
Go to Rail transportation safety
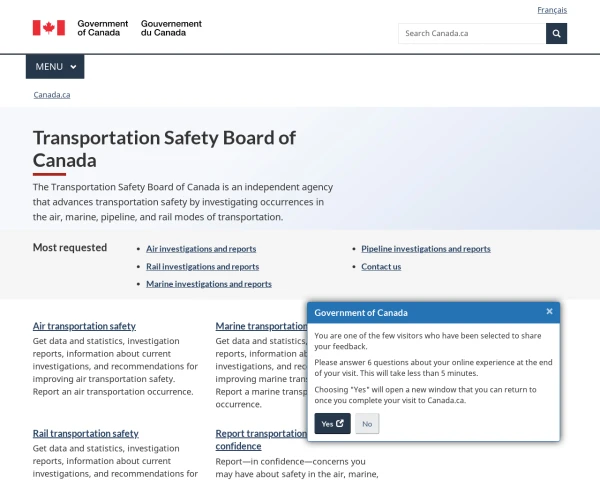86,434
